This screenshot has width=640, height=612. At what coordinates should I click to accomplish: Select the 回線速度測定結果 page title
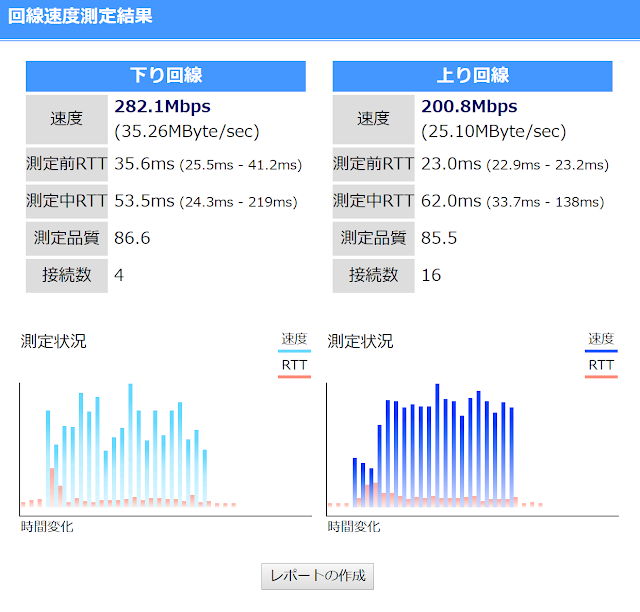80,17
